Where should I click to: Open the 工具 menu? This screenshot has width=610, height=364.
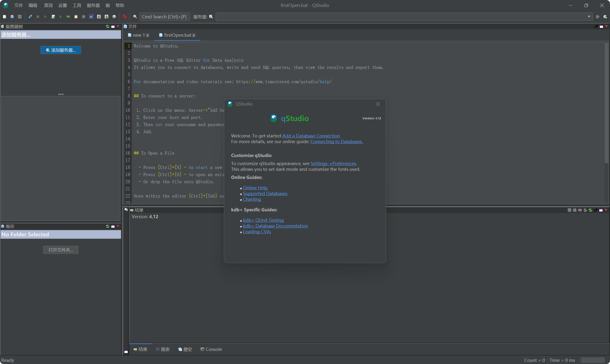click(76, 5)
